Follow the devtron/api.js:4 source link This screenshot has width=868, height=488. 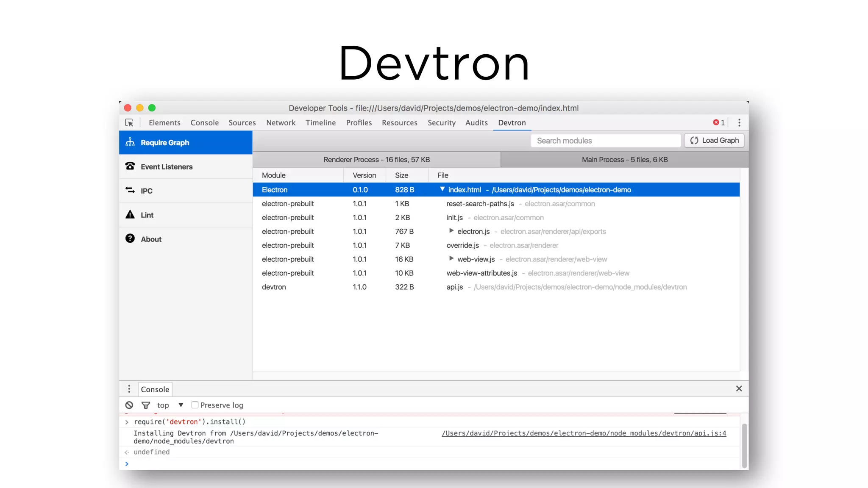pos(584,433)
